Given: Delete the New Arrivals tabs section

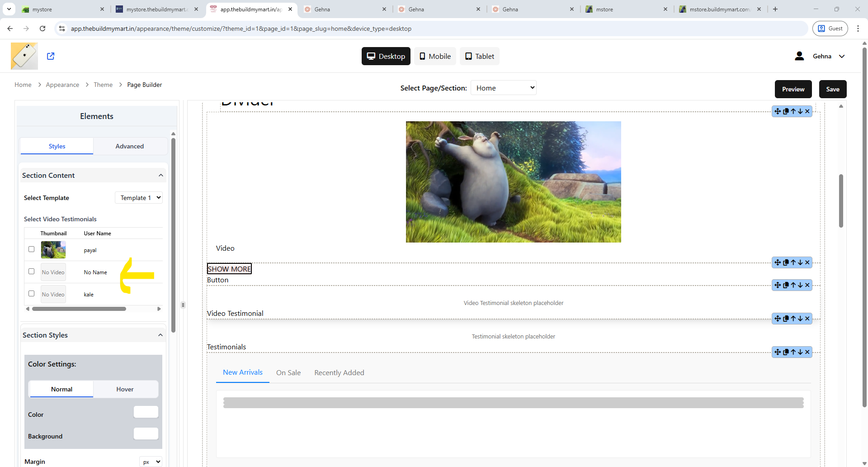Looking at the screenshot, I should click(807, 352).
